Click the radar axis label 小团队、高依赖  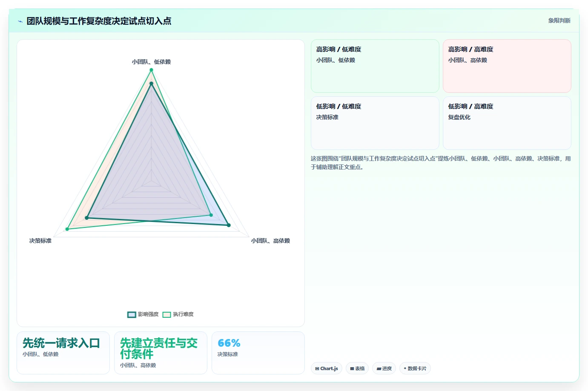(270, 241)
